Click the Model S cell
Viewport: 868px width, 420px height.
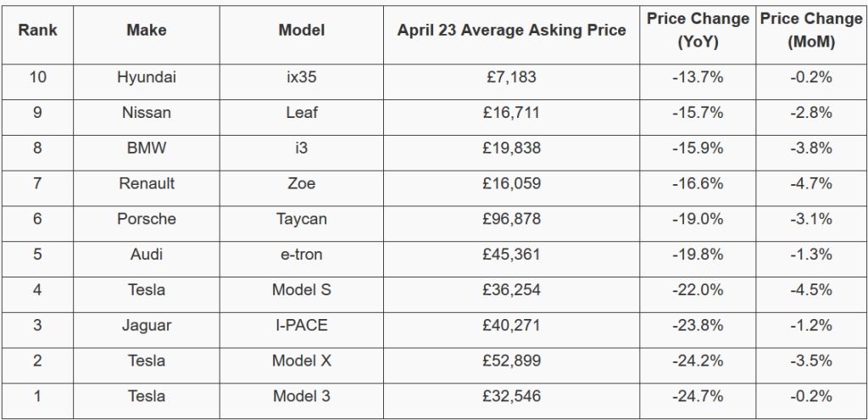click(x=302, y=290)
